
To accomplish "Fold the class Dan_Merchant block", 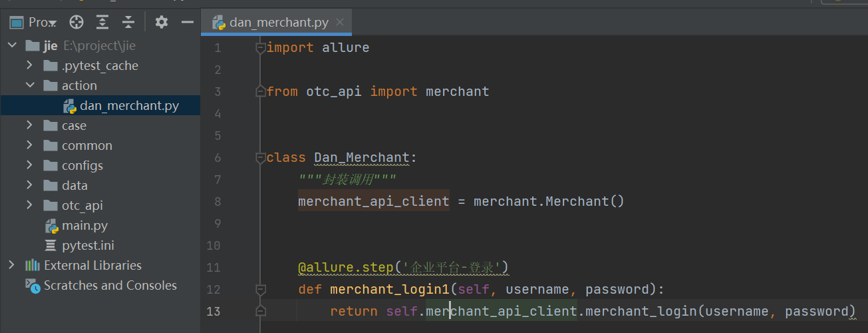I will click(x=261, y=158).
